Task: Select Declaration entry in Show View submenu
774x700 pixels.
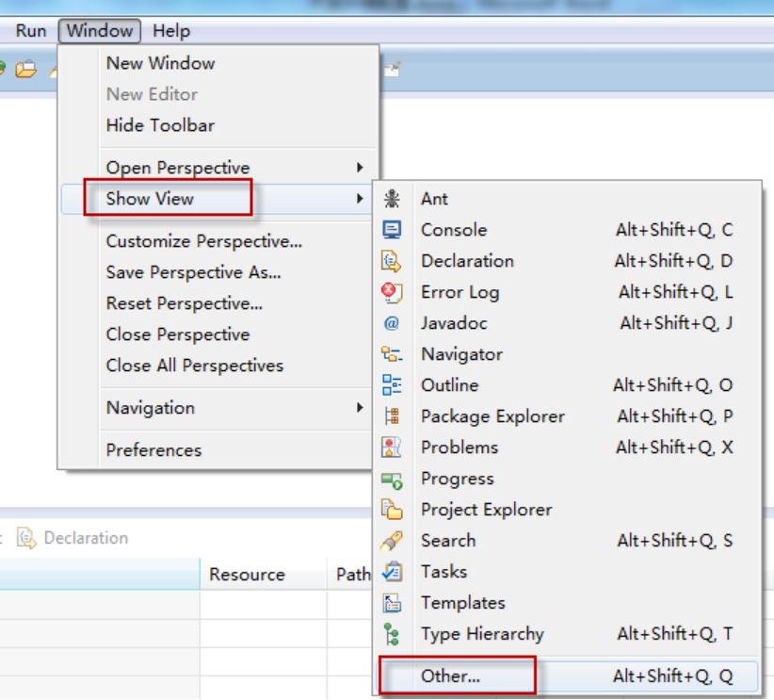Action: pyautogui.click(x=567, y=261)
